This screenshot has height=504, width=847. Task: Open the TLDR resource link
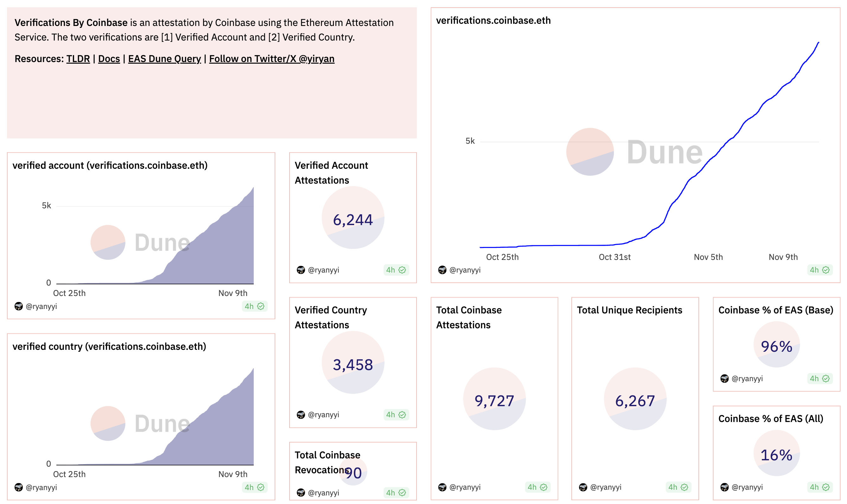[x=78, y=59]
